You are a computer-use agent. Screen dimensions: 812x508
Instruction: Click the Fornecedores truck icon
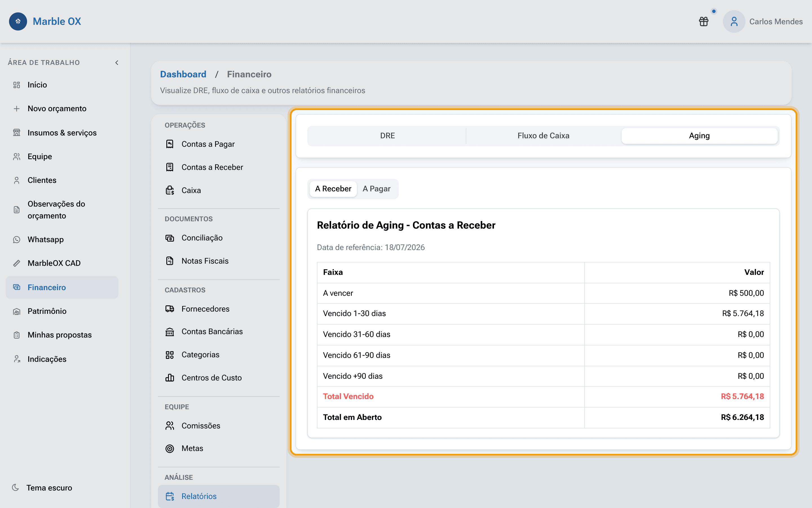point(170,309)
